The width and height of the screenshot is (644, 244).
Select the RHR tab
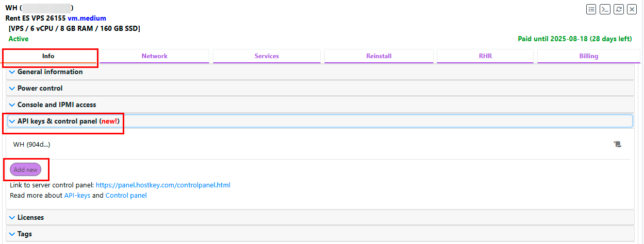(485, 56)
